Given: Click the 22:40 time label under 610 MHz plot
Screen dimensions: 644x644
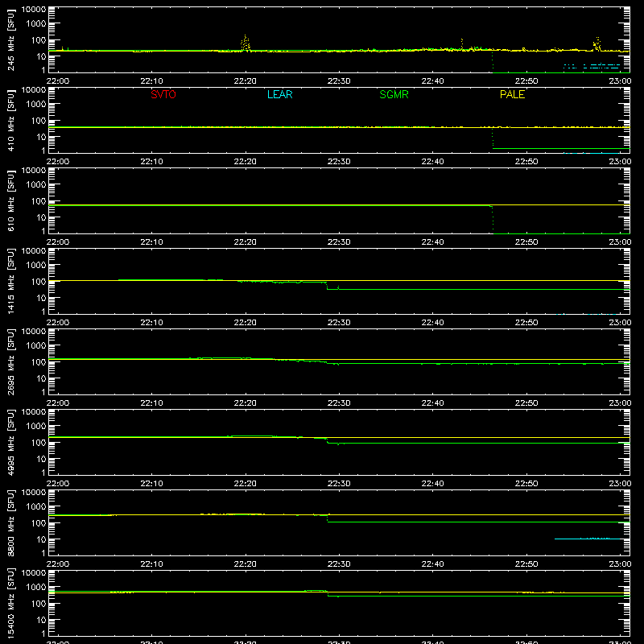Looking at the screenshot, I should [x=432, y=242].
